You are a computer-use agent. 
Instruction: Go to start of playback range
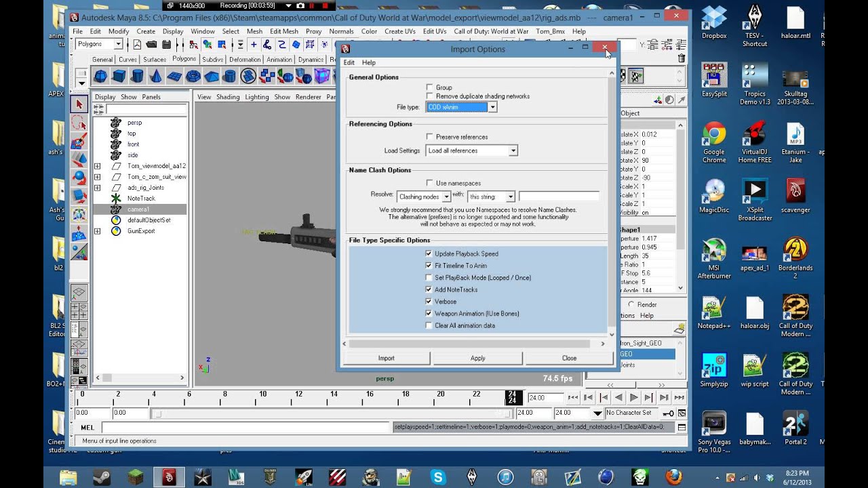coord(573,398)
